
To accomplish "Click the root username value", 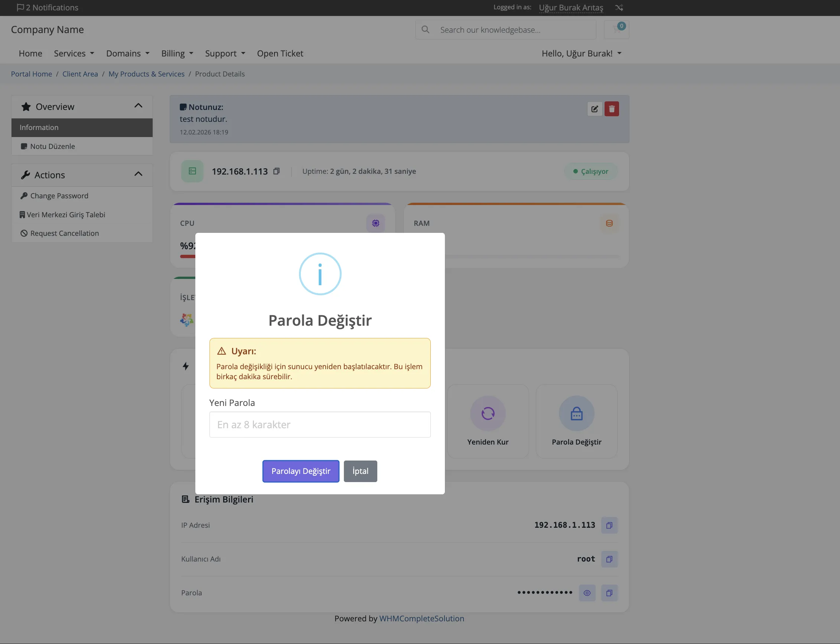I will (586, 559).
